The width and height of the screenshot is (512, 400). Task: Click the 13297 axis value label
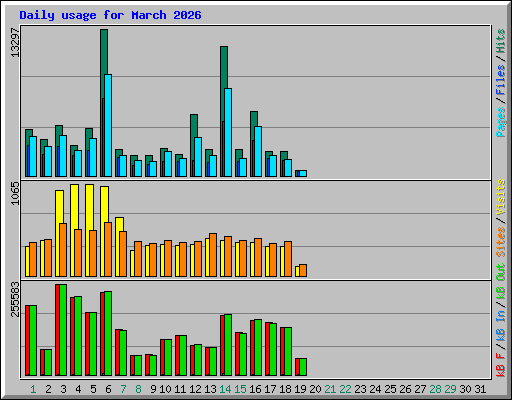pos(15,42)
